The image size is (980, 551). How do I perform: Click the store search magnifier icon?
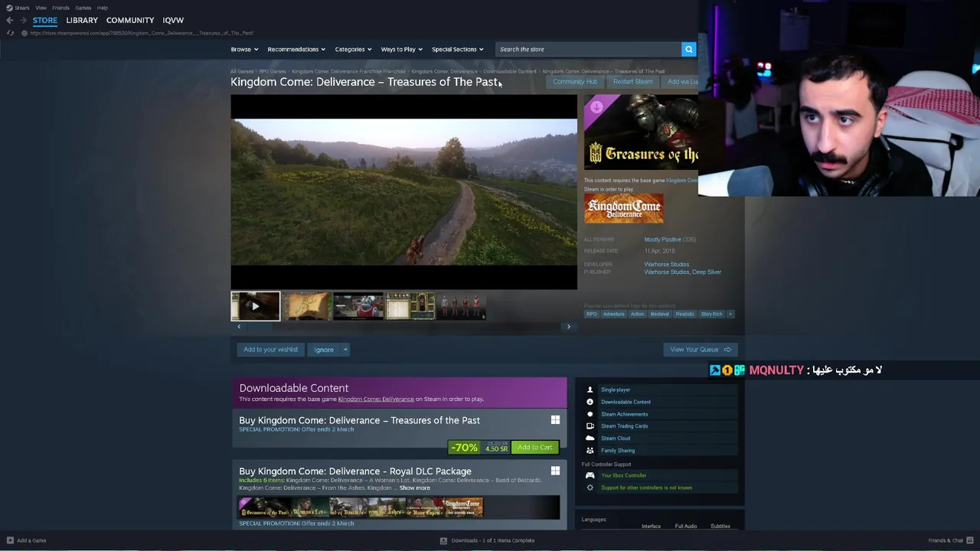point(688,49)
